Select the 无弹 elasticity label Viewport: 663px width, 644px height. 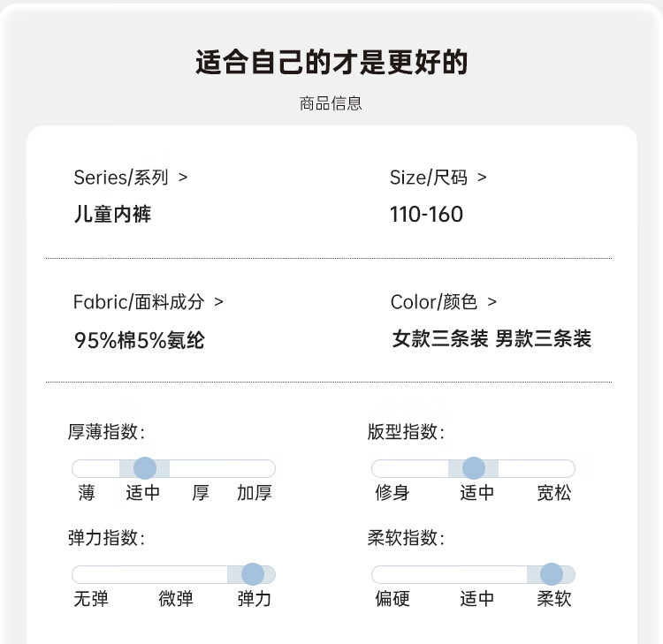coord(91,599)
